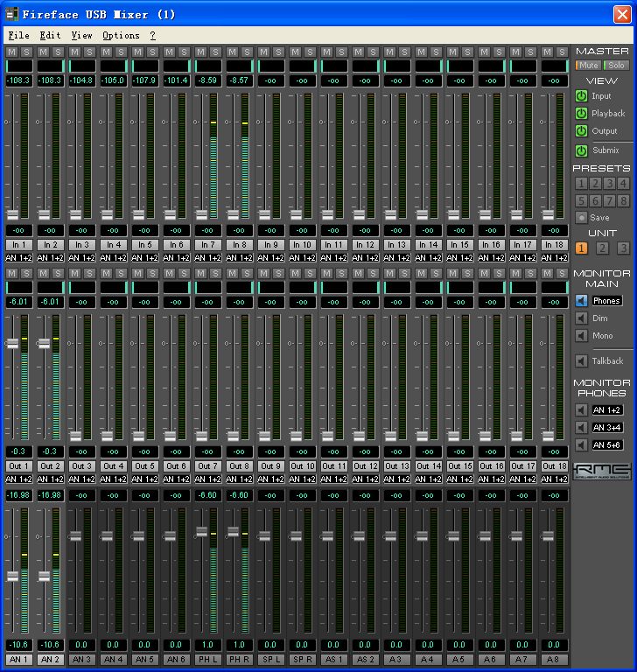Open the Monitor Main Phones selector
The height and width of the screenshot is (672, 637).
(605, 301)
